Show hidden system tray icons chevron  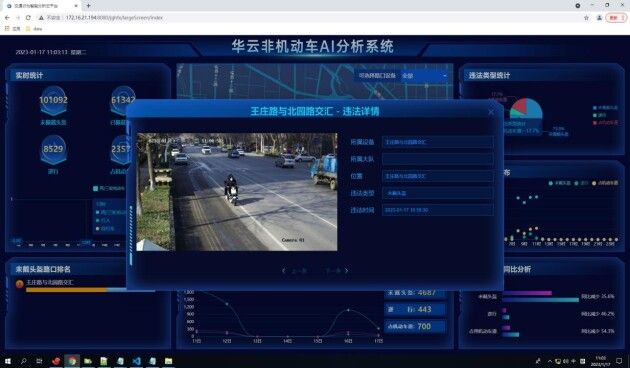(550, 362)
